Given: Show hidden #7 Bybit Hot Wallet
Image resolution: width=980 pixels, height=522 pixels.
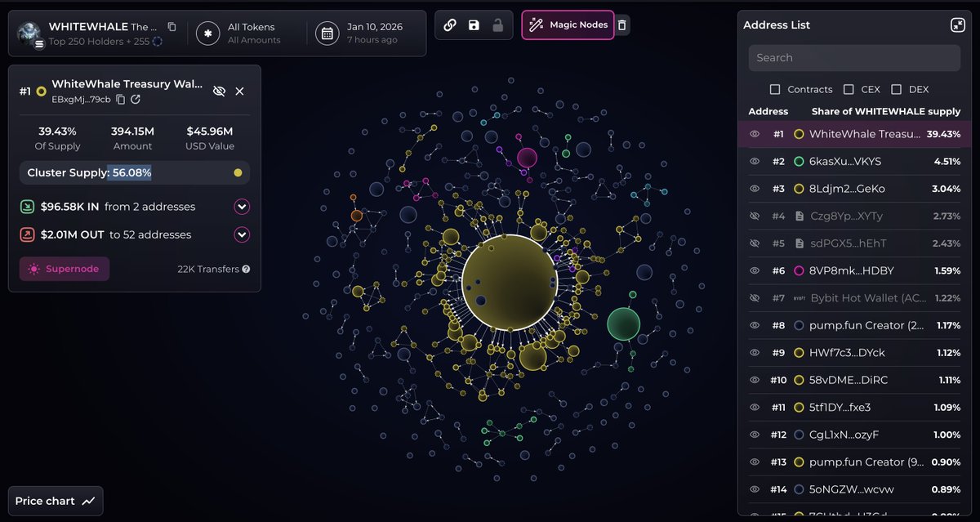Looking at the screenshot, I should [x=755, y=298].
